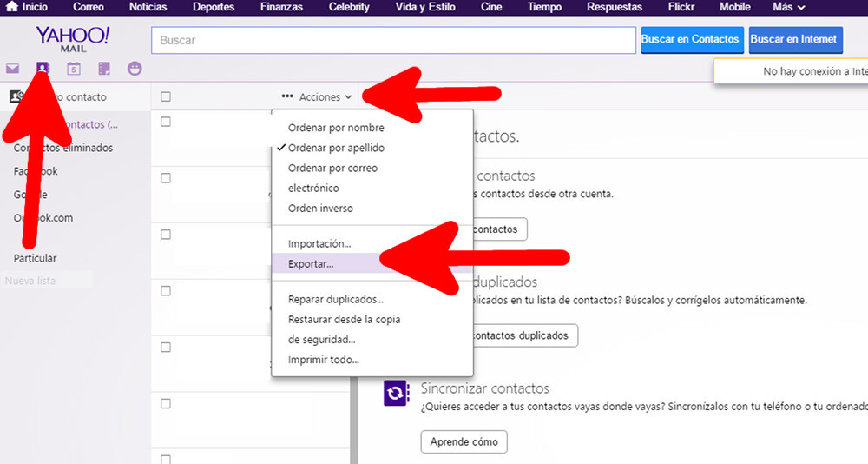Viewport: 868px width, 464px height.
Task: Open Finanzas in top navigation
Action: click(281, 7)
